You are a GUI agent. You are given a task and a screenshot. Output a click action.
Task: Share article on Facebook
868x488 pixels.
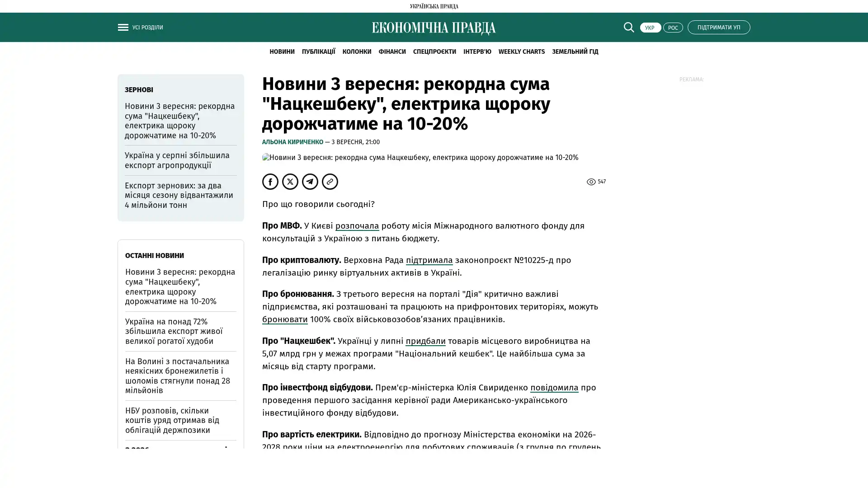[270, 182]
